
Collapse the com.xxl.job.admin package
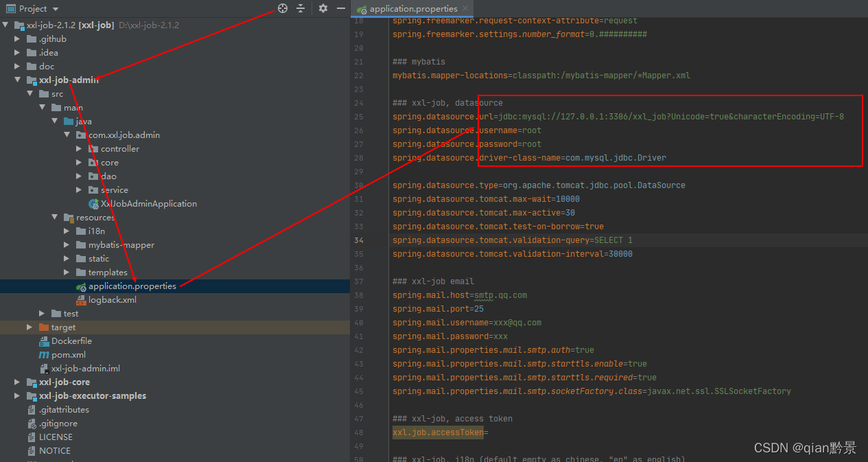coord(67,135)
